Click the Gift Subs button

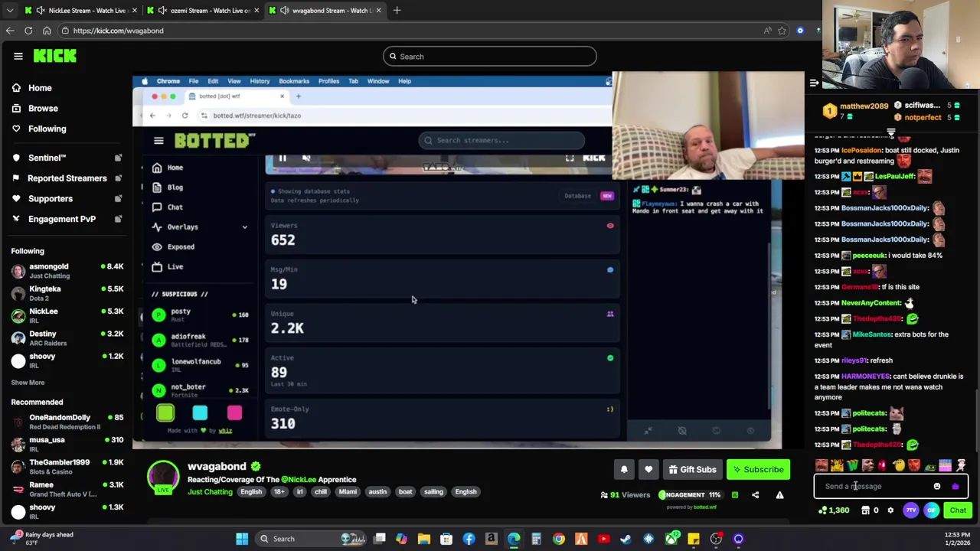tap(692, 469)
